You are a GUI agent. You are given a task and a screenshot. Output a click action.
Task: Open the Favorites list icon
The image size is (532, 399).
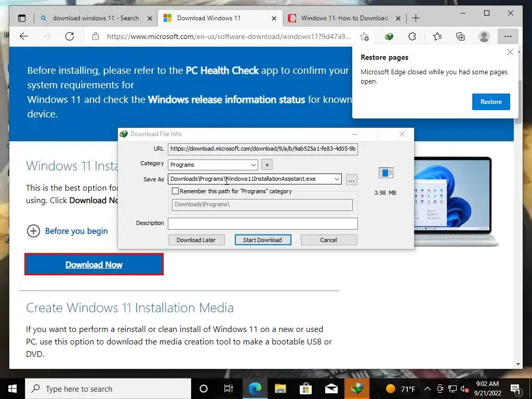[437, 36]
